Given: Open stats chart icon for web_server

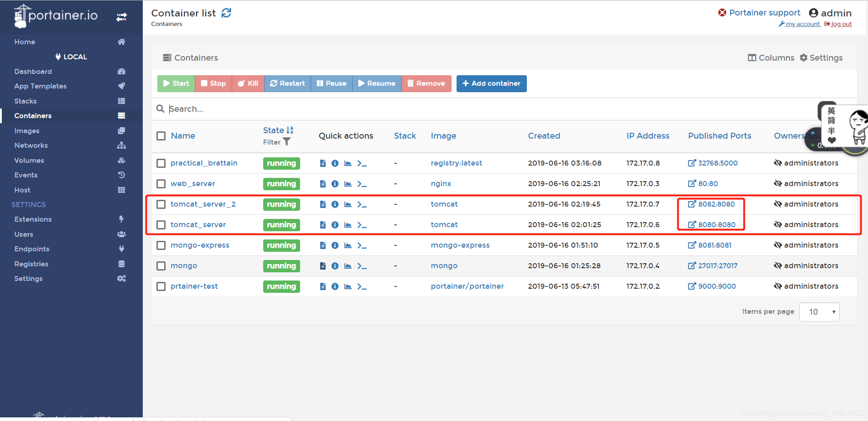Looking at the screenshot, I should point(348,184).
